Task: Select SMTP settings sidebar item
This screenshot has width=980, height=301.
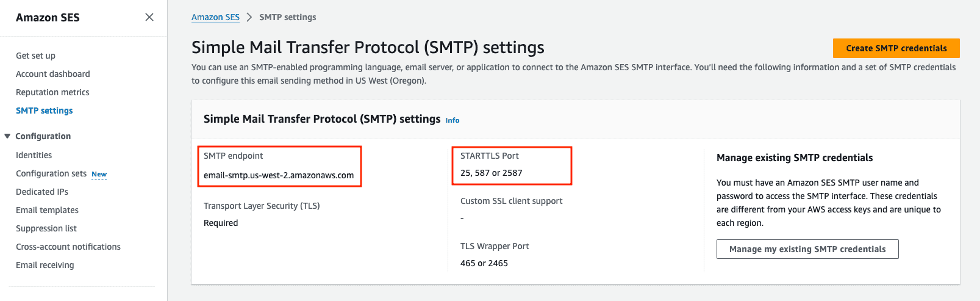Action: point(45,111)
